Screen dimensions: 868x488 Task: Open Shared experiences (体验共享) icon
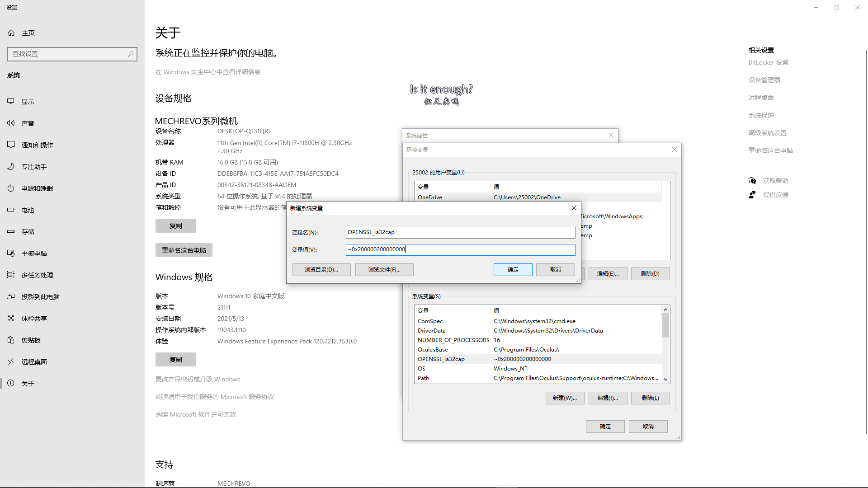[11, 318]
